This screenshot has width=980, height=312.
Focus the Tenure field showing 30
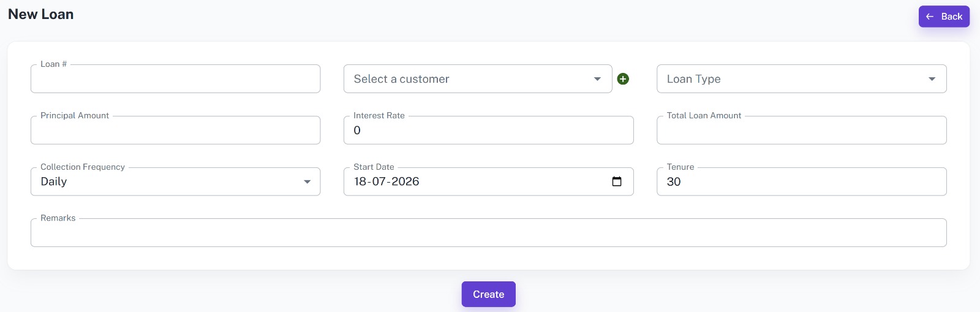[801, 181]
